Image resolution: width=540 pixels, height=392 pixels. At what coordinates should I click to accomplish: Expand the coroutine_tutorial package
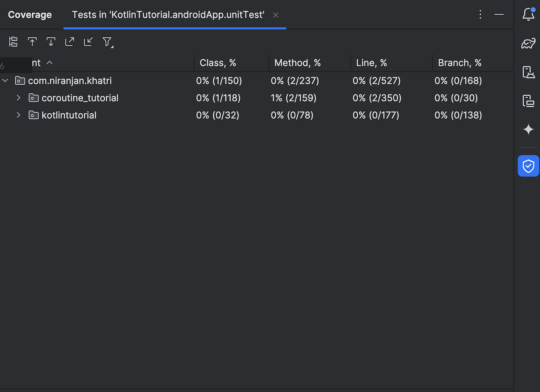18,97
